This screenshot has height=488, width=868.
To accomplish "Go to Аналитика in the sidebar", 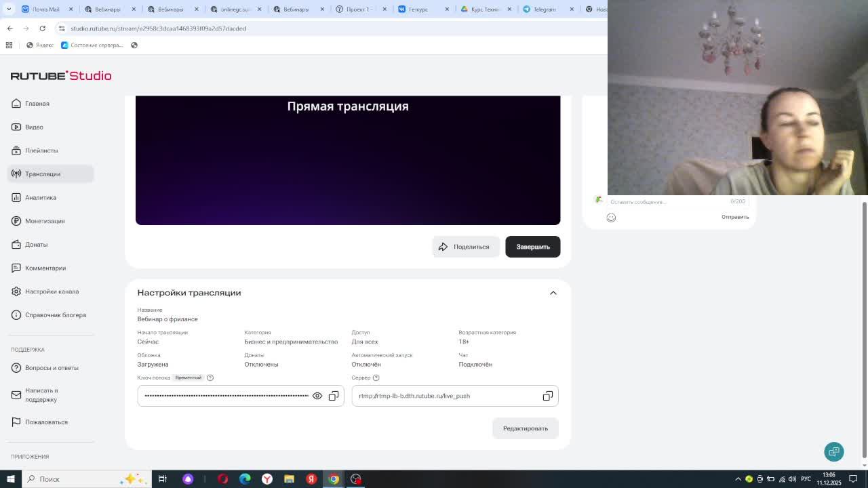I will click(41, 197).
